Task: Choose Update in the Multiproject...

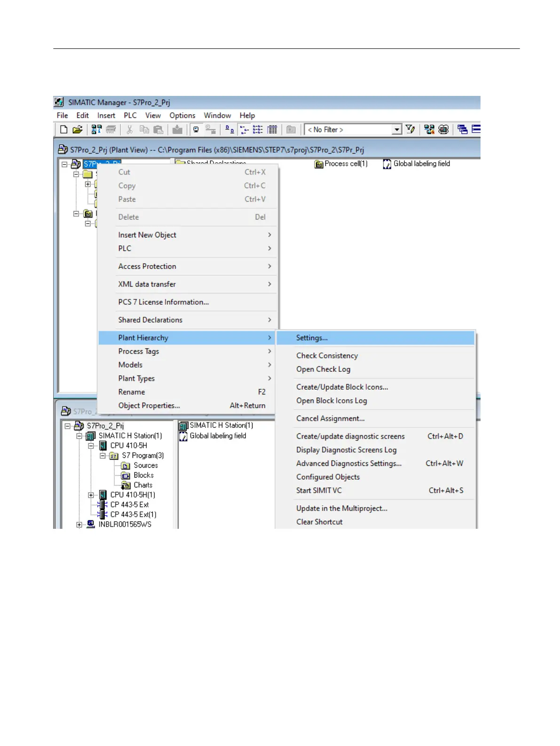Action: pyautogui.click(x=375, y=509)
